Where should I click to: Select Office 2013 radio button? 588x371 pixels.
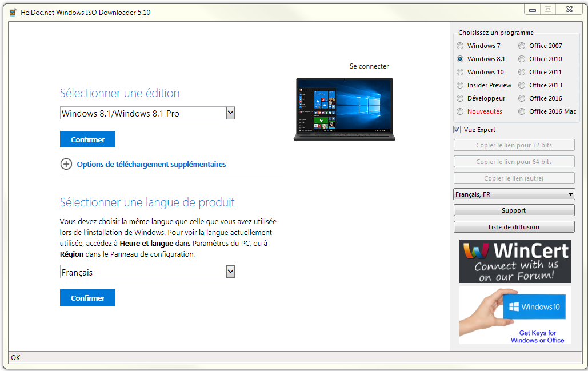point(522,85)
